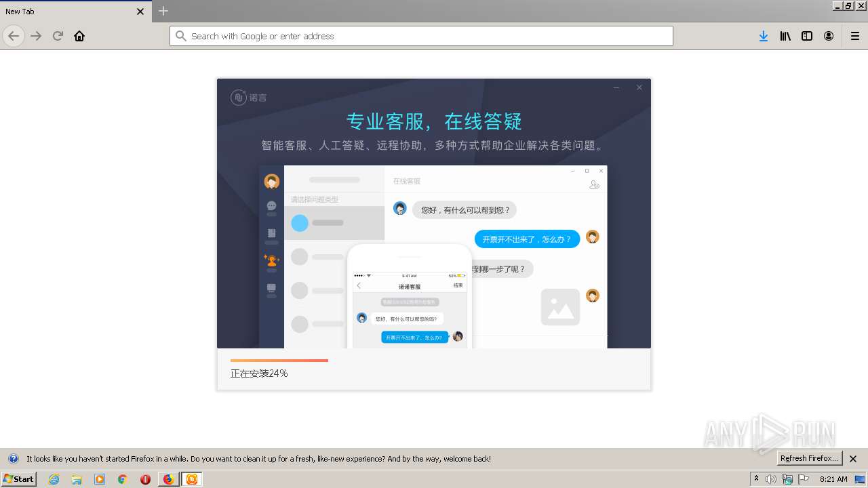Show hidden system tray icons
This screenshot has width=868, height=488.
(x=757, y=479)
